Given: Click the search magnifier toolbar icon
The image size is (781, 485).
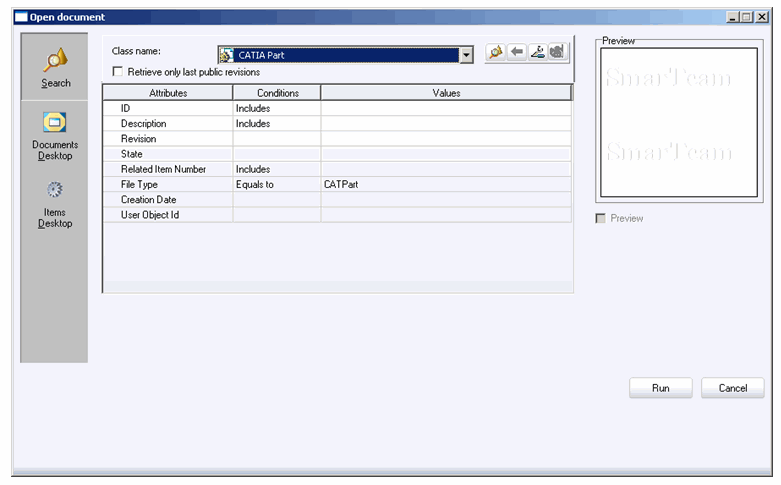Looking at the screenshot, I should click(495, 53).
